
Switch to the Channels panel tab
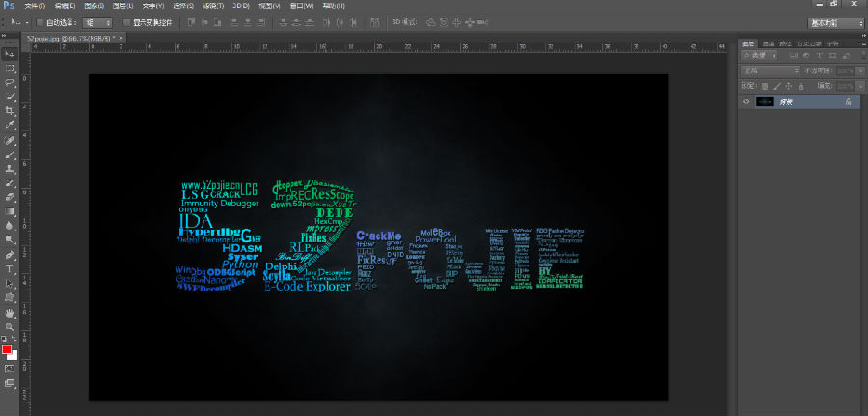pos(768,43)
